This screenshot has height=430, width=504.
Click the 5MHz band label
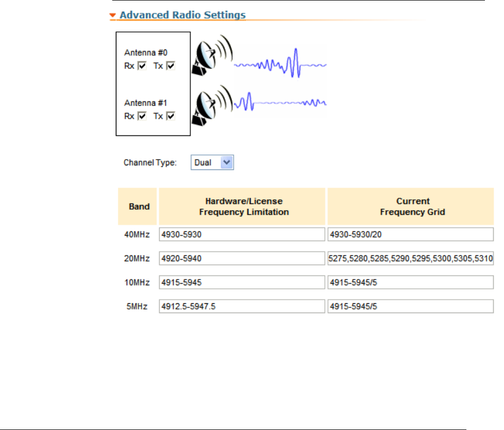coord(137,306)
